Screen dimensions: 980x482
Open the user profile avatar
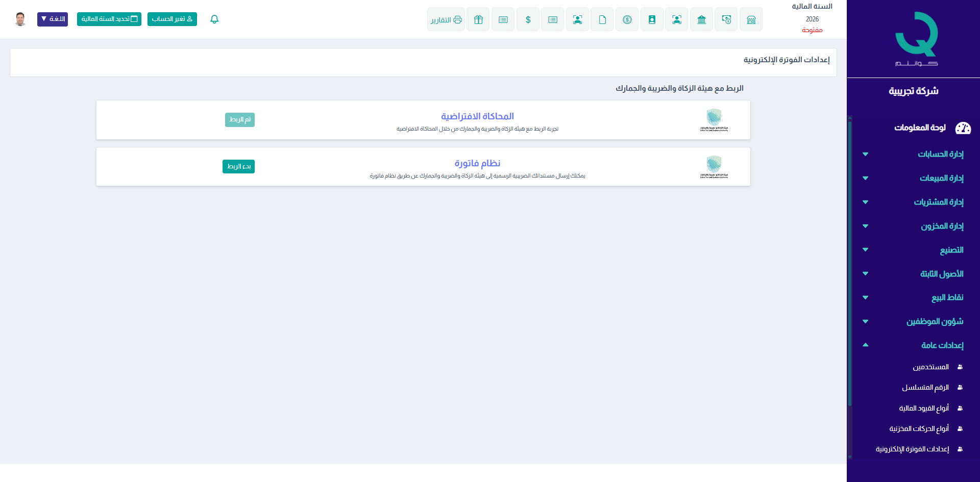click(x=20, y=19)
